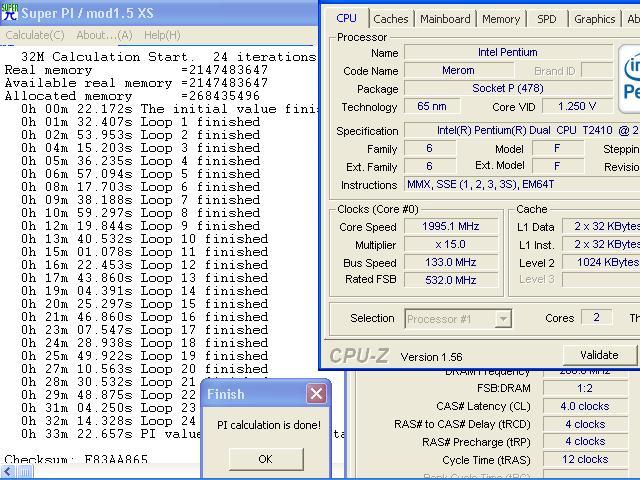640x480 pixels.
Task: Click the RAS# to CAS# Delay value
Action: point(585,424)
